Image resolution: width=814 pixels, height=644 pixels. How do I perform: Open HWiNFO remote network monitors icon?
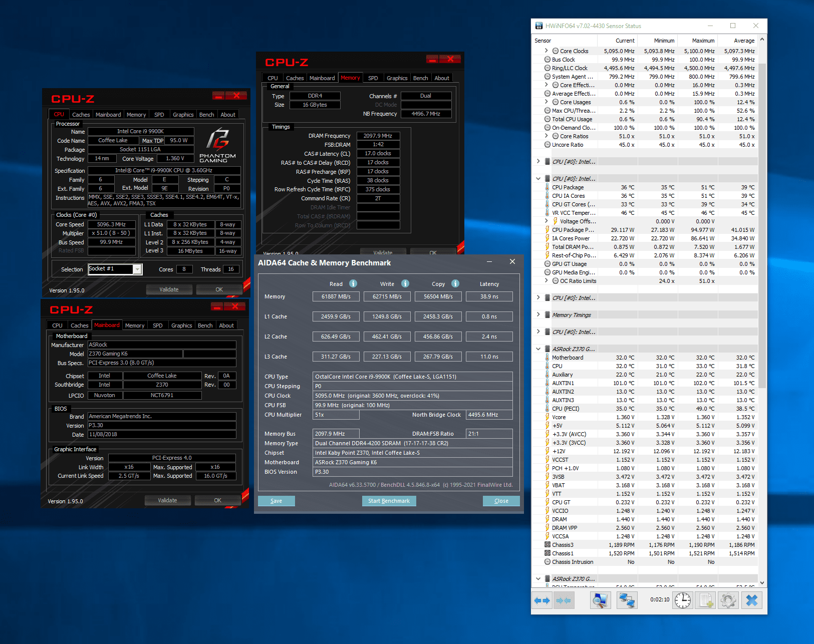pos(627,600)
